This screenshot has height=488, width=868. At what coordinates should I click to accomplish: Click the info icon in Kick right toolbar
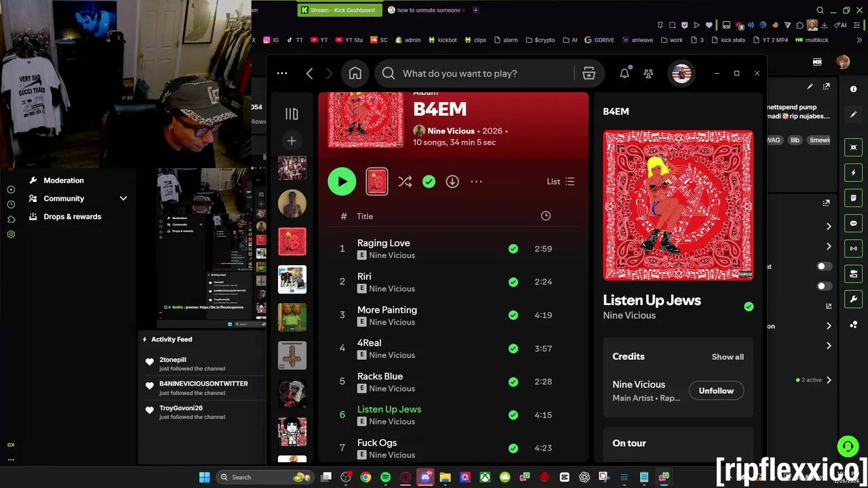coord(853,89)
